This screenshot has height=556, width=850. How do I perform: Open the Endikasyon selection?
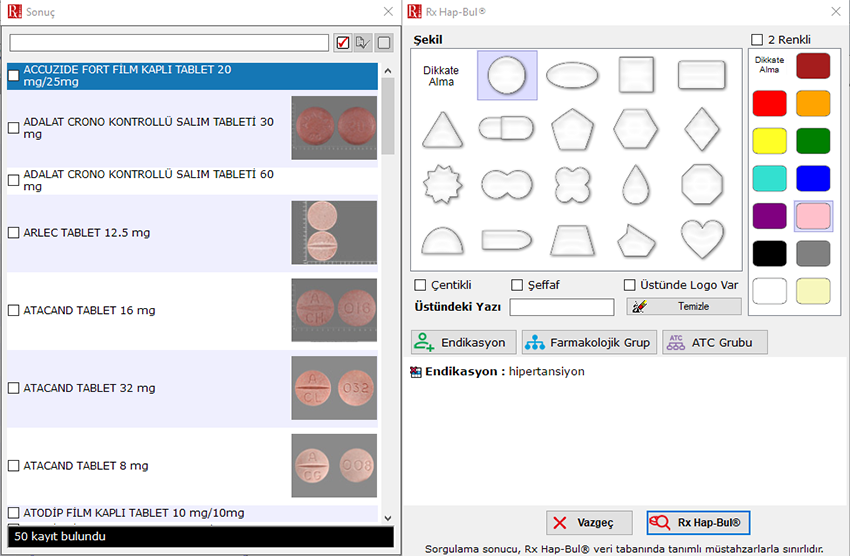[464, 342]
